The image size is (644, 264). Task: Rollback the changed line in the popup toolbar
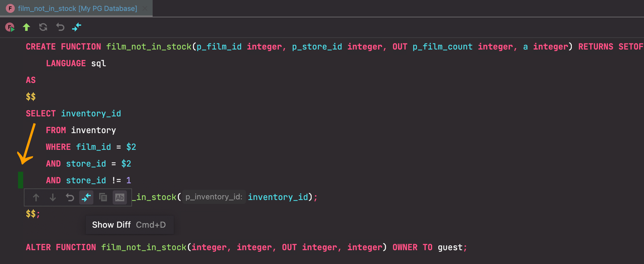70,197
